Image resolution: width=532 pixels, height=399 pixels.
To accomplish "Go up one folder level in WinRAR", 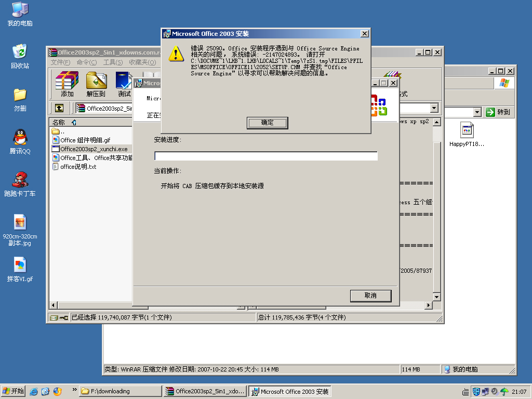I will tap(59, 108).
